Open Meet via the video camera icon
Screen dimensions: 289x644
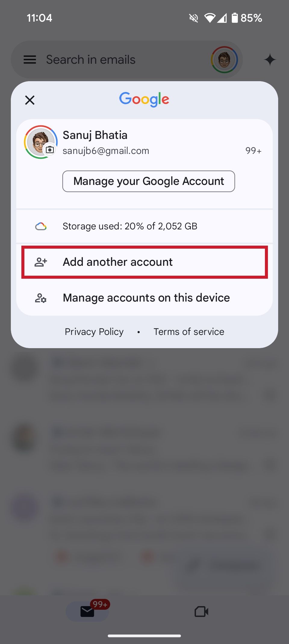point(201,611)
